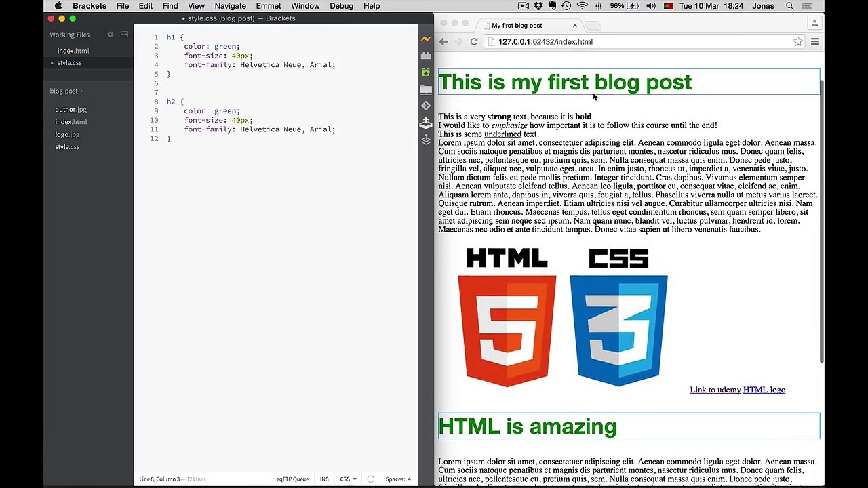The image size is (868, 488).
Task: Click the browser address bar URL
Action: 545,41
